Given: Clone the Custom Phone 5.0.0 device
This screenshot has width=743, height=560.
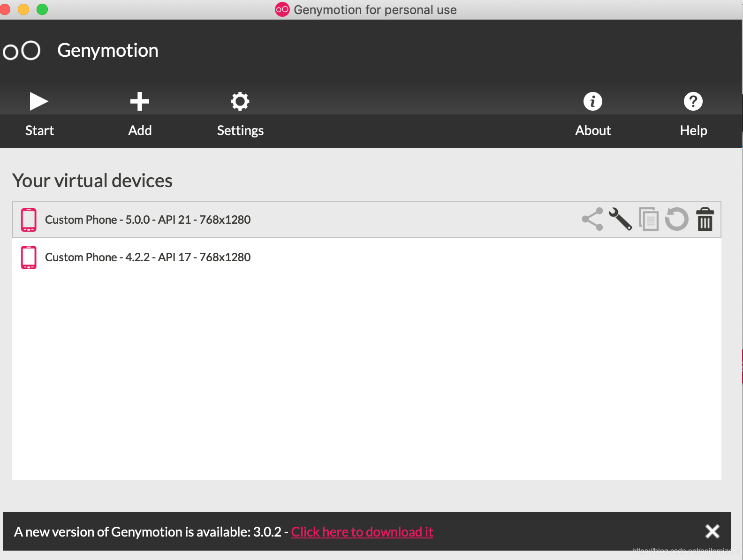Looking at the screenshot, I should click(649, 219).
